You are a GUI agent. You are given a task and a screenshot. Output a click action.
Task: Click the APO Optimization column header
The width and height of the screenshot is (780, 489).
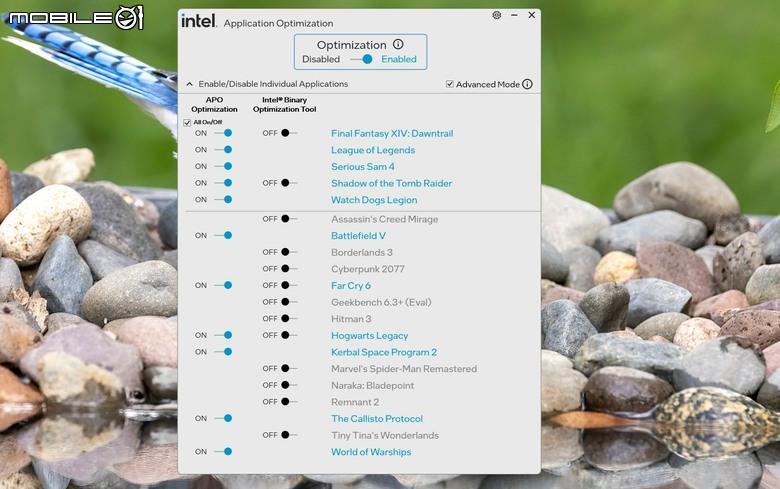214,104
